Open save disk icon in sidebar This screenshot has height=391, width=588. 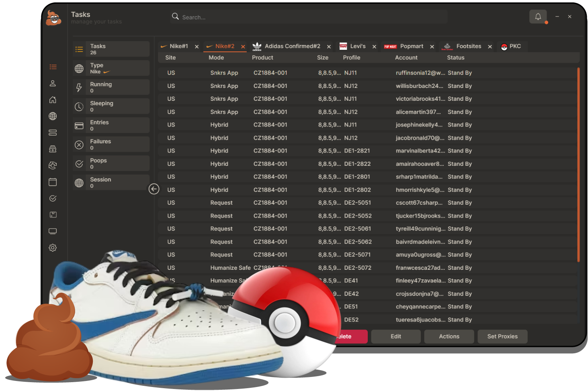(53, 215)
